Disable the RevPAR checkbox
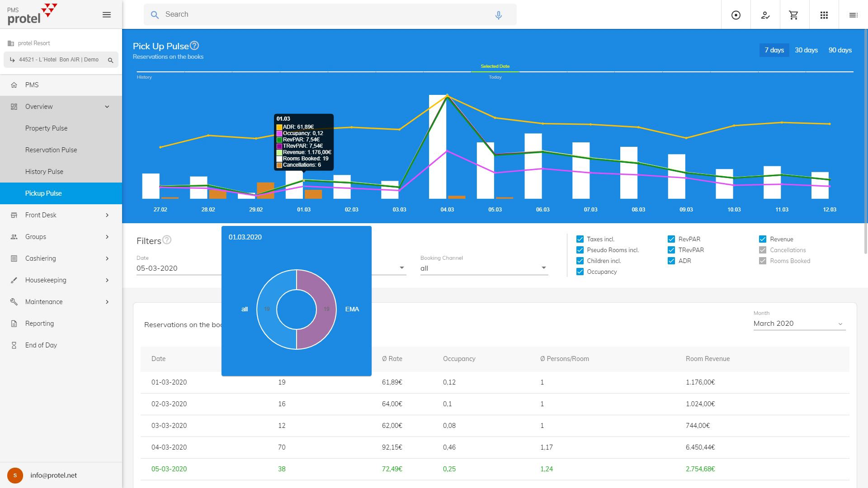Viewport: 868px width, 488px height. click(x=671, y=239)
